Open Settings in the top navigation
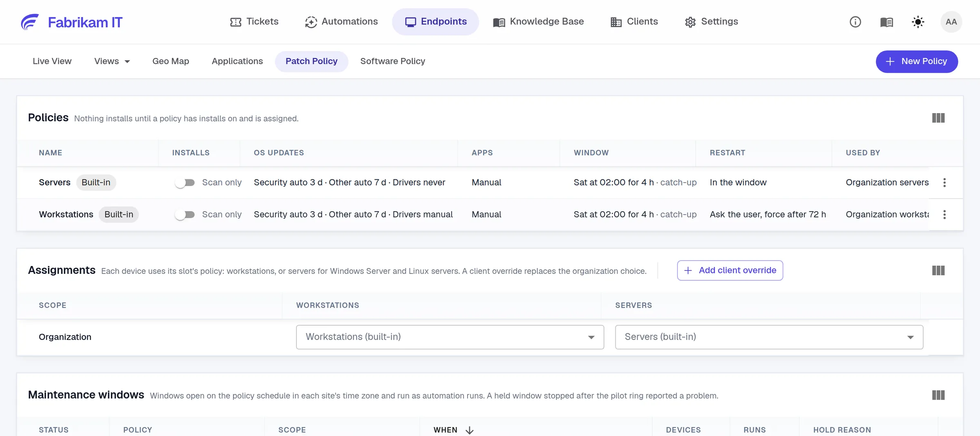The height and width of the screenshot is (436, 980). 711,22
